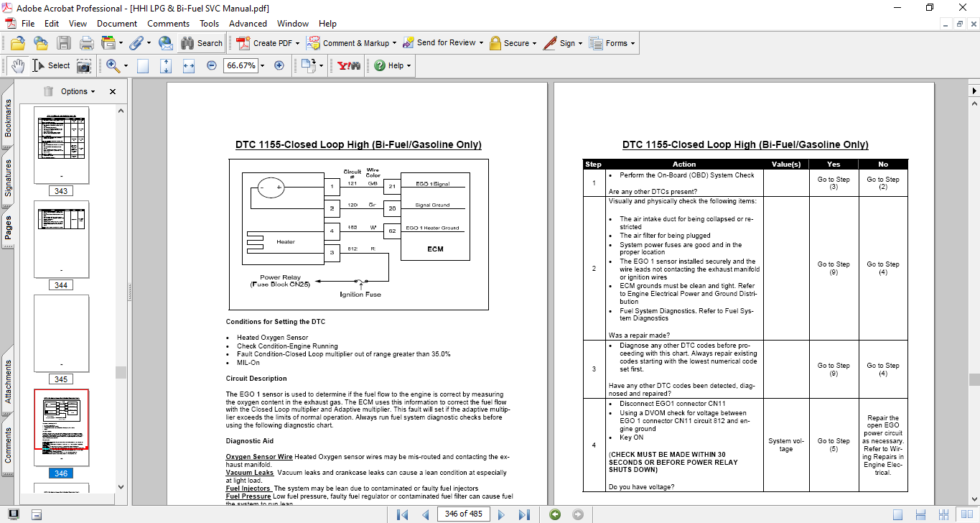Screen dimensions: 980x523
Task: Click the green Previous View arrow
Action: (554, 514)
